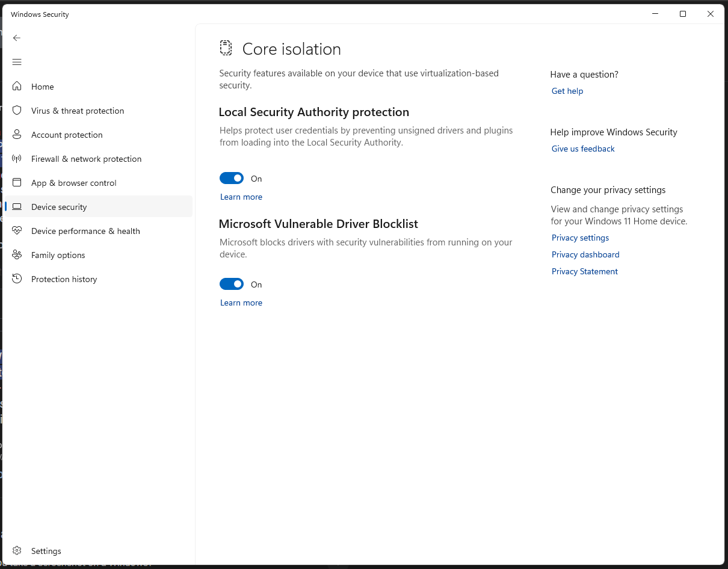Select the App & browser control icon

click(x=17, y=182)
